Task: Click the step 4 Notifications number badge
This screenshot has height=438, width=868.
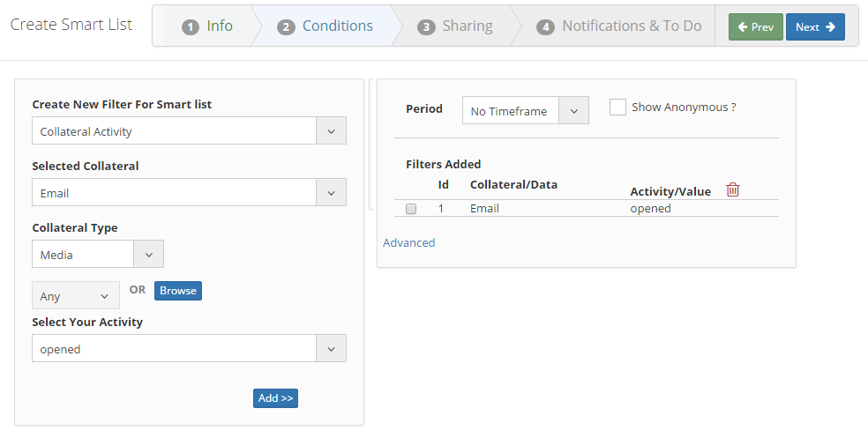Action: point(546,27)
